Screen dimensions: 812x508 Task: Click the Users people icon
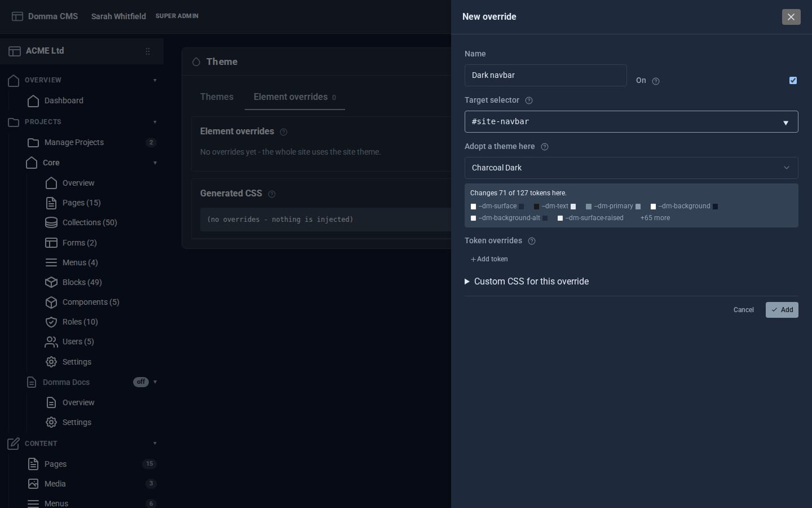(51, 341)
